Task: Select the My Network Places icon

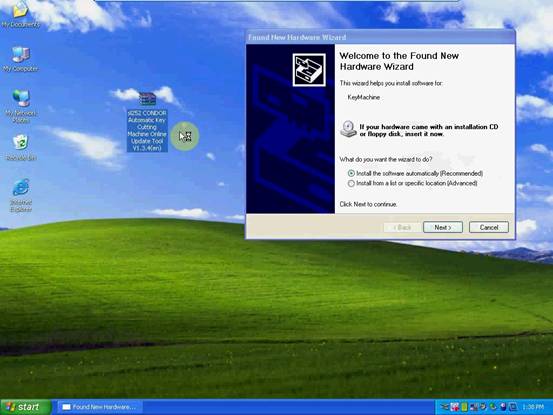Action: click(x=20, y=106)
